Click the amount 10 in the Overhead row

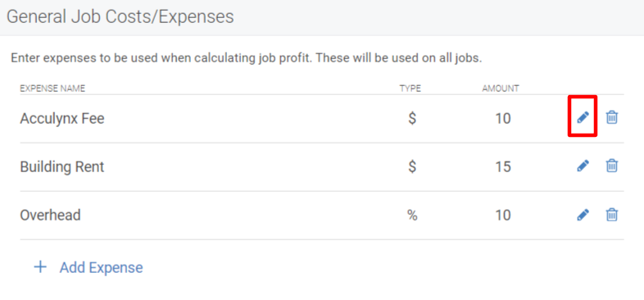point(503,216)
